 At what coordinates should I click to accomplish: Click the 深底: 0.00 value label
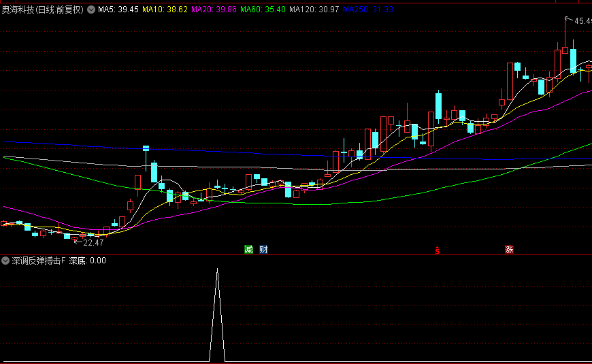[87, 261]
